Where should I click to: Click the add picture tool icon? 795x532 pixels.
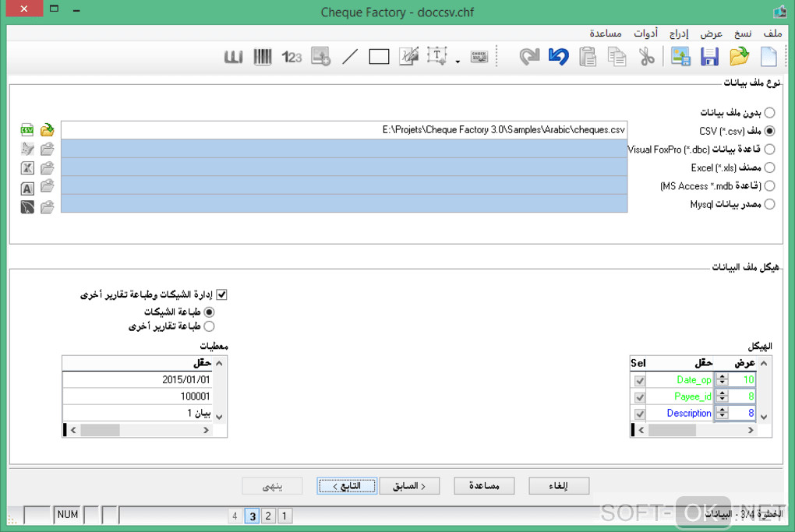320,56
